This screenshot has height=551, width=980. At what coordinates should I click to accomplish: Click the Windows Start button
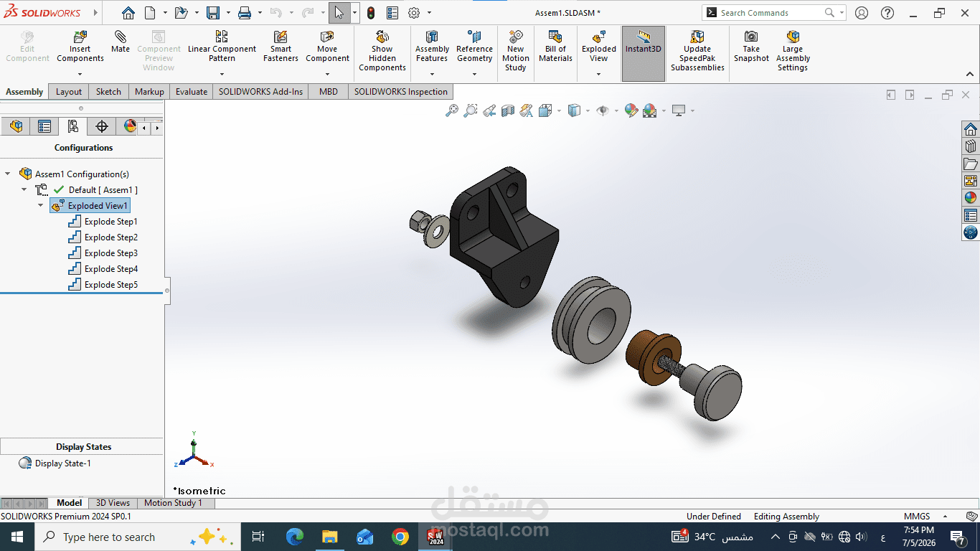coord(17,537)
